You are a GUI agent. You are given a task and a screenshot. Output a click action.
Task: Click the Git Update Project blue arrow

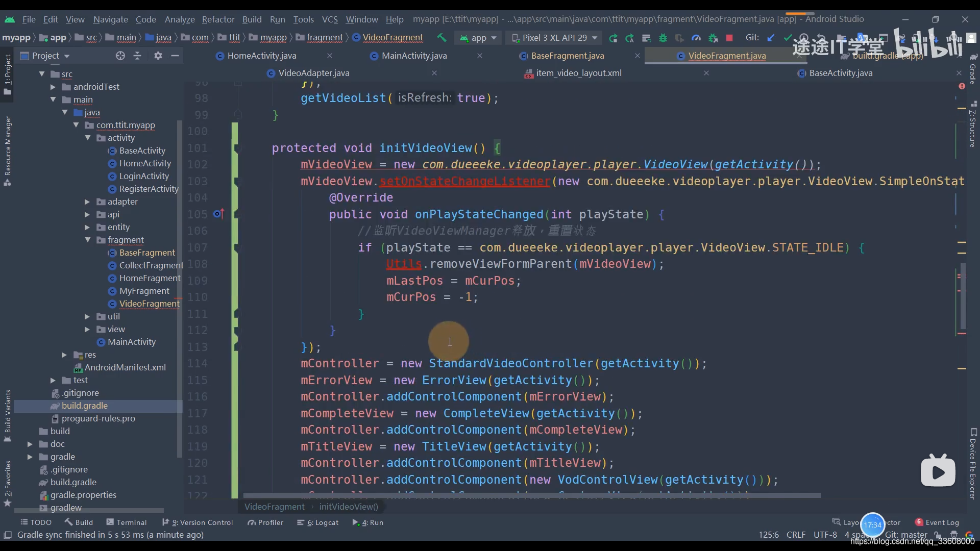click(771, 38)
